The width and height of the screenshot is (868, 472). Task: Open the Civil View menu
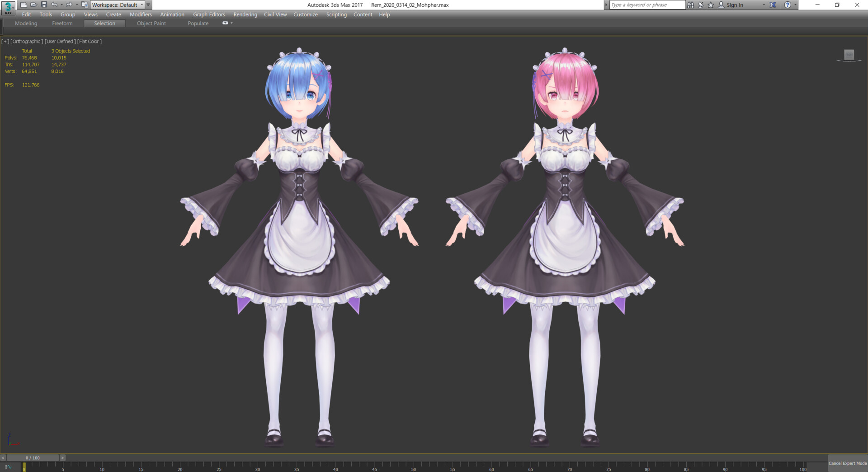275,14
